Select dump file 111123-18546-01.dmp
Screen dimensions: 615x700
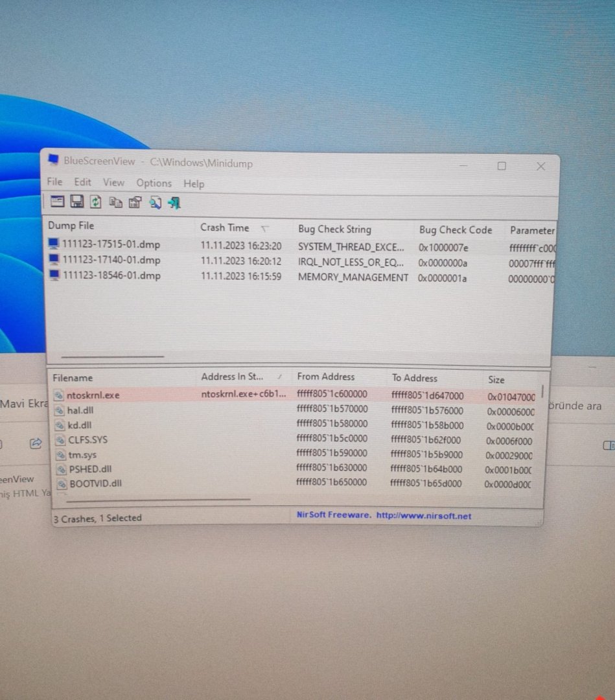click(111, 275)
